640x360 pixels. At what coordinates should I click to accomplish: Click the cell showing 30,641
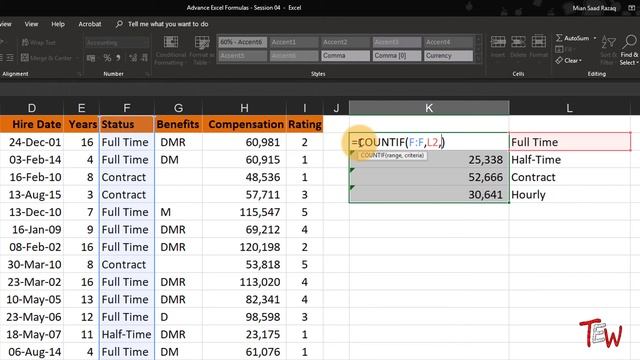(429, 194)
